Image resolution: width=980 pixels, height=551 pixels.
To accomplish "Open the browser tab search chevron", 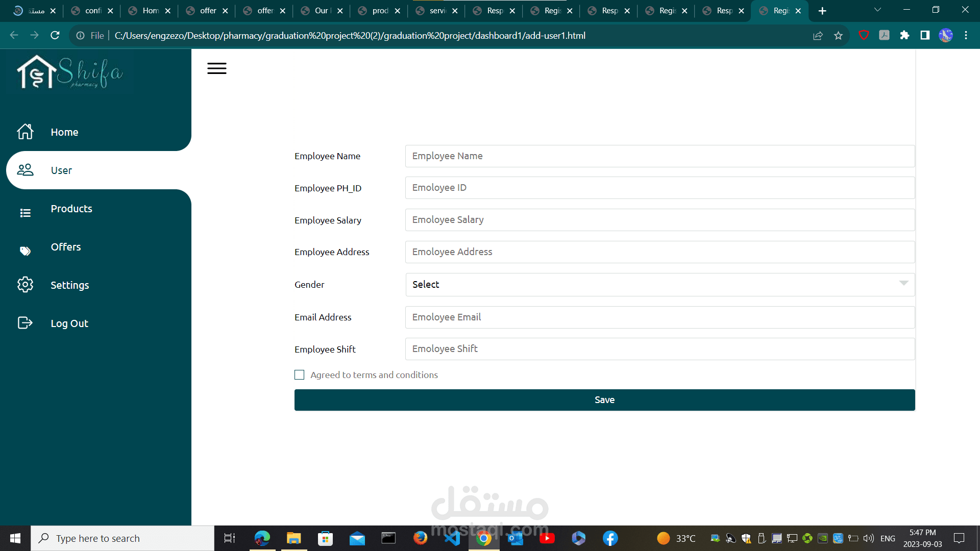I will pos(877,10).
